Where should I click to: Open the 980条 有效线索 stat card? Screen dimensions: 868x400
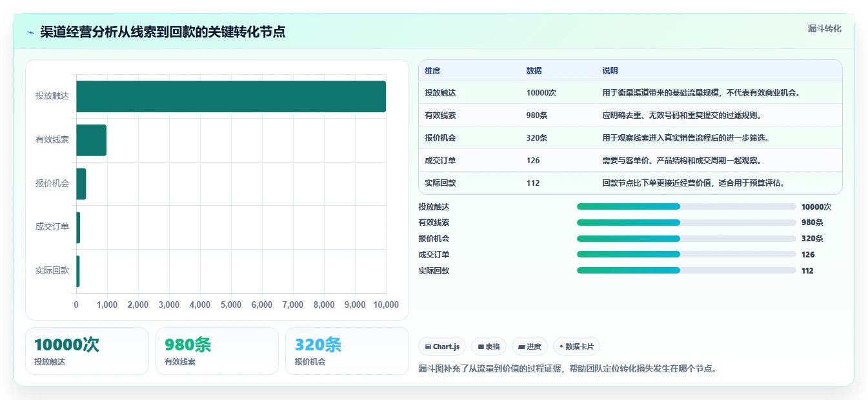tap(217, 351)
